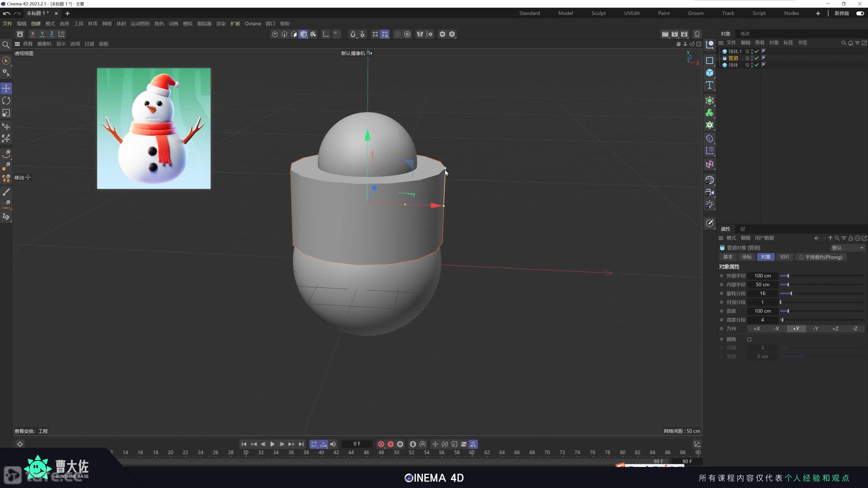
Task: Open the attribute manager hamburger menu
Action: click(x=721, y=238)
